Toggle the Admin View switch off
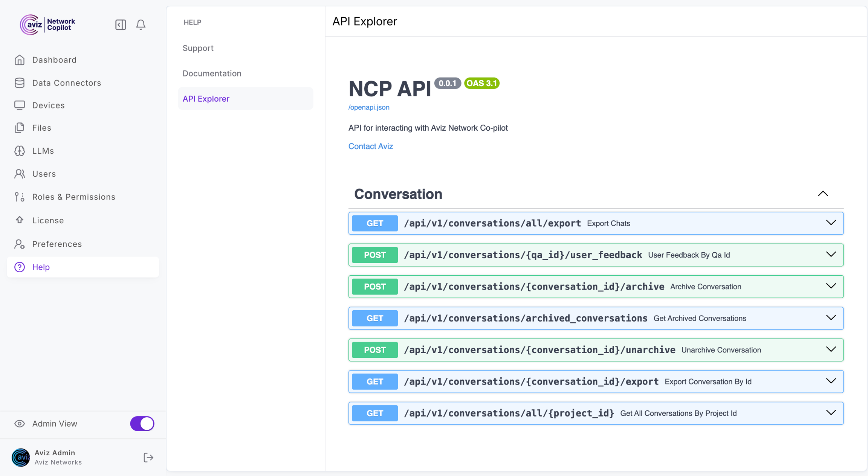The width and height of the screenshot is (868, 476). (x=142, y=424)
